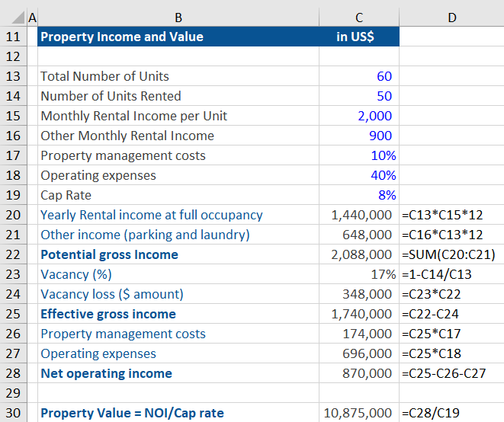This screenshot has width=504, height=422.
Task: Select row 30 header
Action: (14, 413)
